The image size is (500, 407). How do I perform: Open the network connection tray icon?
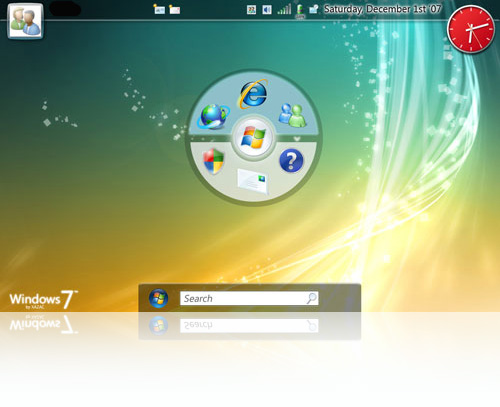tap(314, 9)
